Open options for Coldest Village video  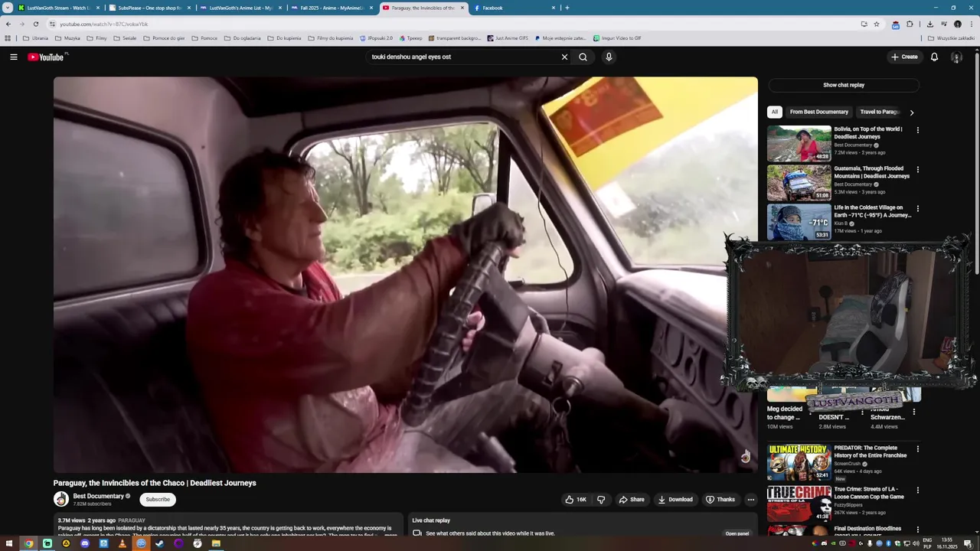pos(917,208)
